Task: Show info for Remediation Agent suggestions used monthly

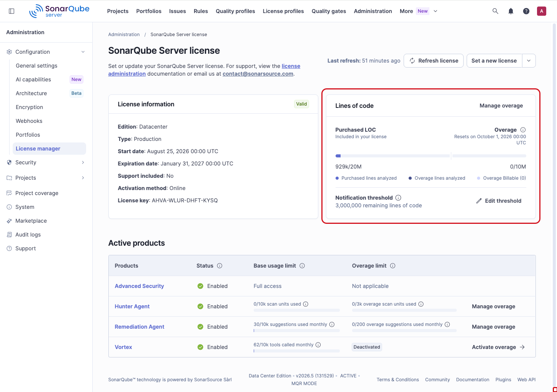Action: pyautogui.click(x=332, y=324)
